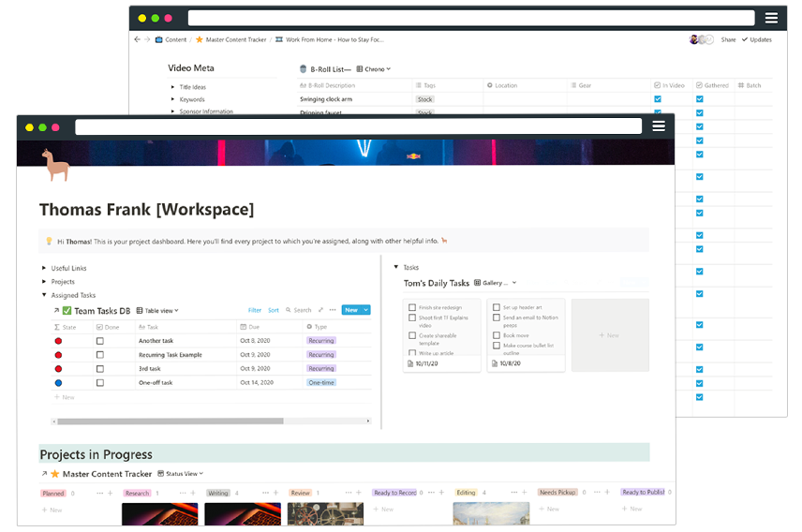Check the Set up header art box
Screen dimensions: 802x532
click(x=497, y=307)
